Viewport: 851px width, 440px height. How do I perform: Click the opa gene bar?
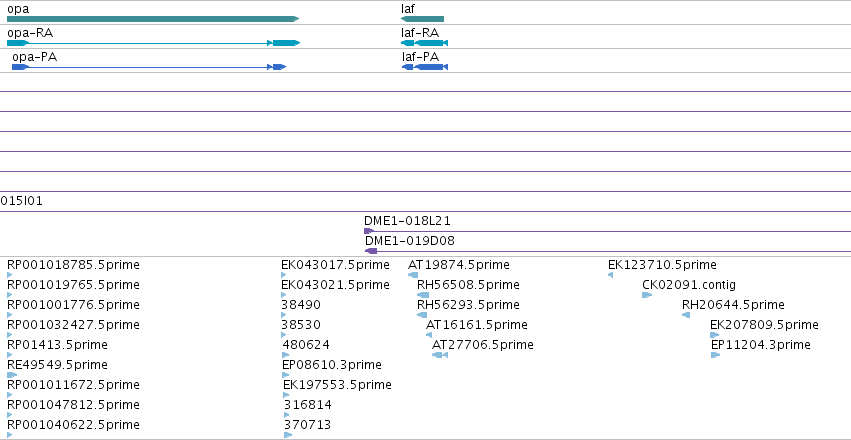click(x=153, y=19)
